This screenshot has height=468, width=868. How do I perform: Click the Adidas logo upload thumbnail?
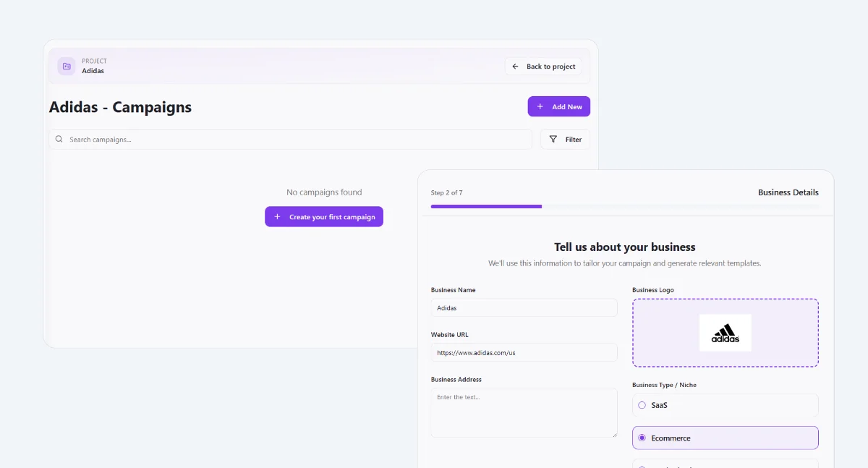tap(726, 333)
